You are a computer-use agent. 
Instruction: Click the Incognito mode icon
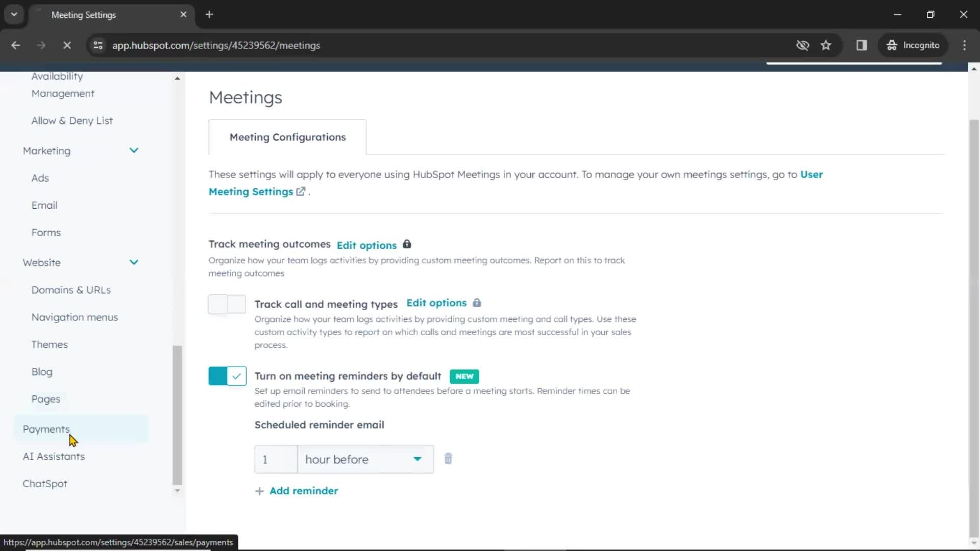(x=891, y=45)
